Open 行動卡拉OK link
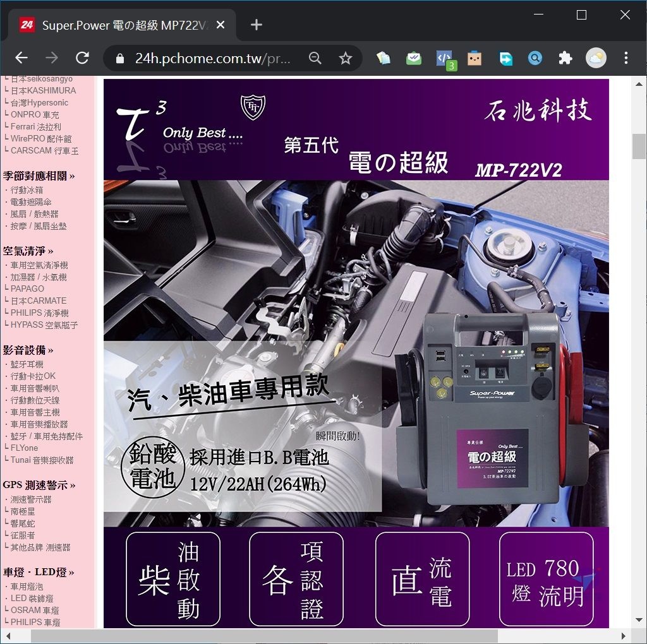This screenshot has height=644, width=647. point(33,376)
